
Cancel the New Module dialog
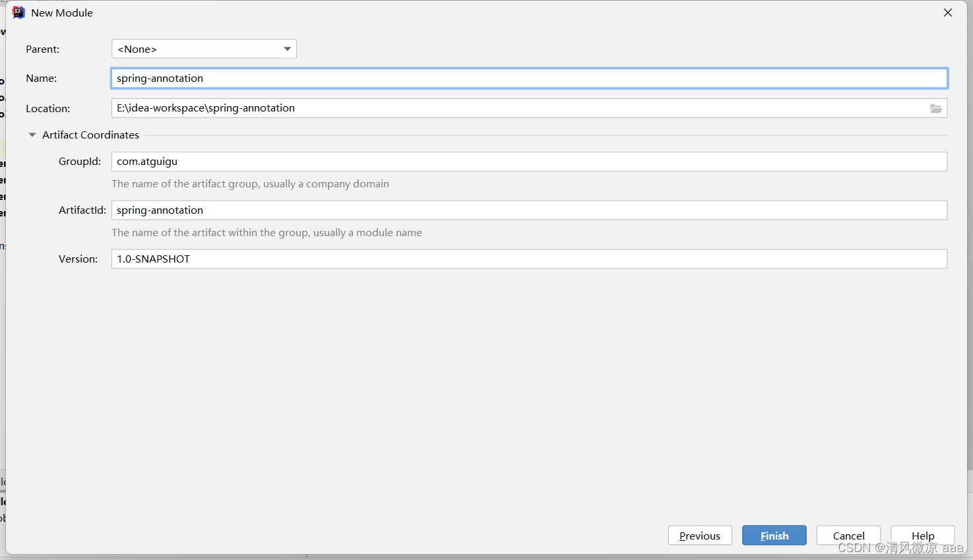click(x=848, y=536)
